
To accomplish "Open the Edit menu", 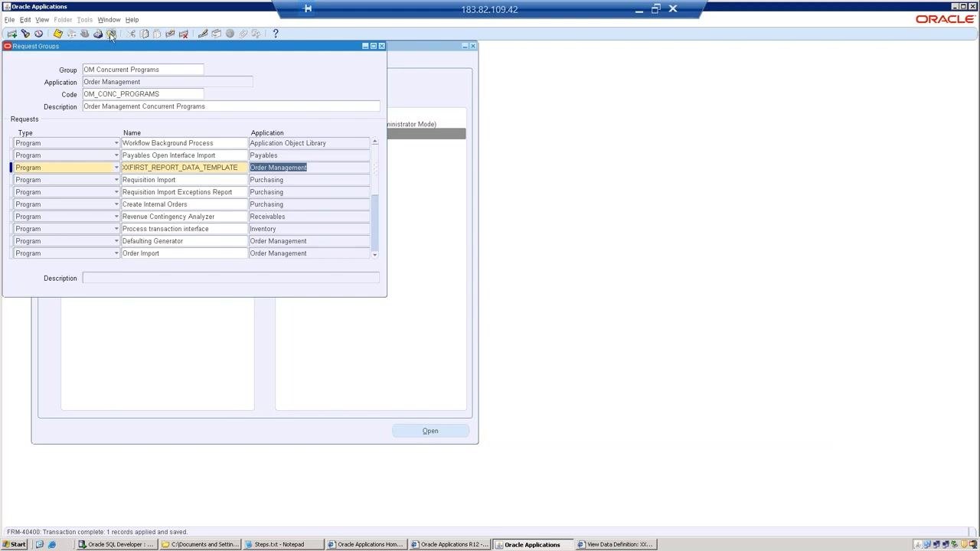I will point(25,20).
